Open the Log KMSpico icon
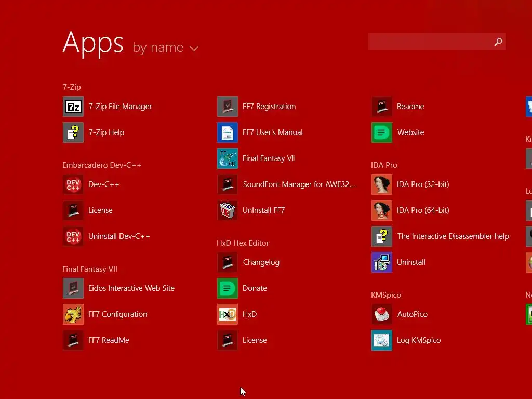Screen dimensions: 532x399 pos(382,340)
